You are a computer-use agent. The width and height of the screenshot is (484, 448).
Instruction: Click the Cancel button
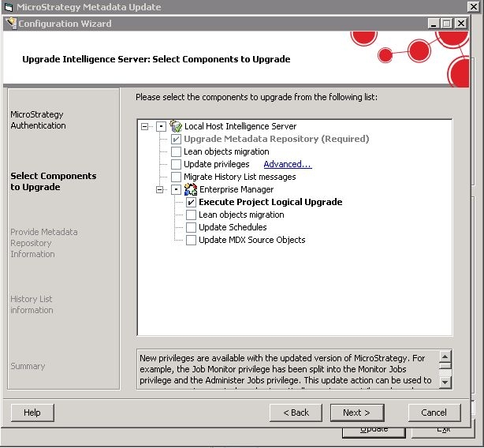(x=434, y=413)
